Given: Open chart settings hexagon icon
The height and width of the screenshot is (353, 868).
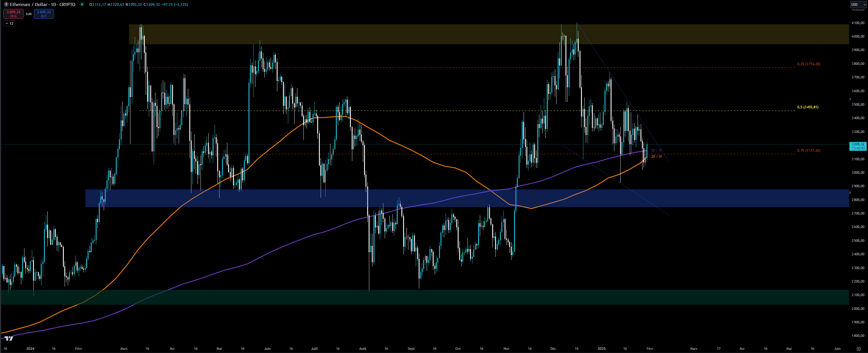Looking at the screenshot, I should coord(858,349).
